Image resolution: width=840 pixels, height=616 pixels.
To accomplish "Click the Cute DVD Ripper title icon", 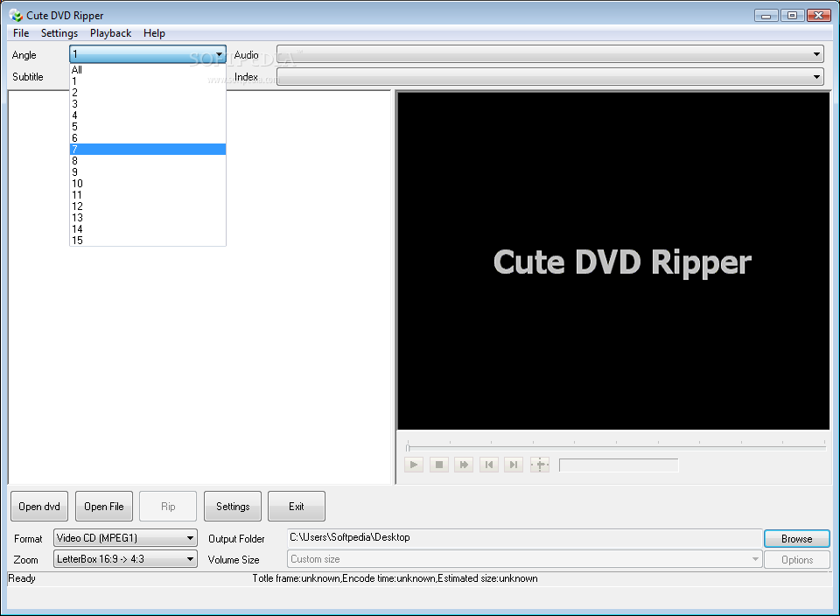I will (16, 16).
